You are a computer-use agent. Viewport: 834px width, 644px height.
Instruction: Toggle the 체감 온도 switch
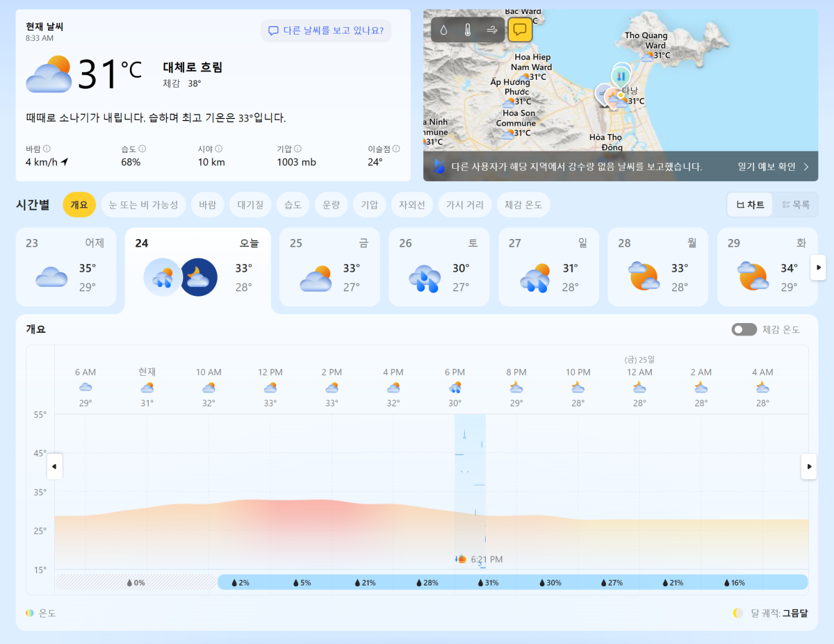[x=744, y=329]
